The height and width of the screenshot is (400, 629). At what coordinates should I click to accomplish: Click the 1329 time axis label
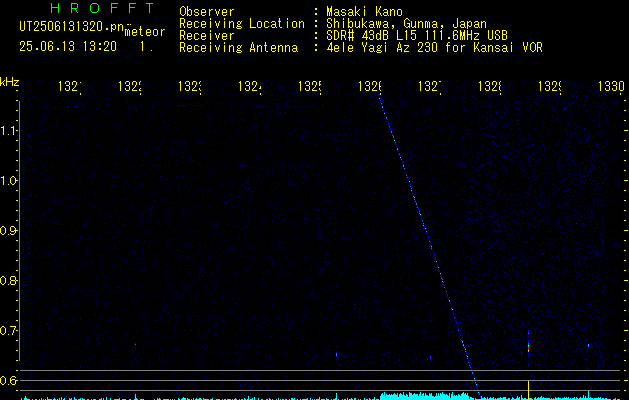coord(550,87)
